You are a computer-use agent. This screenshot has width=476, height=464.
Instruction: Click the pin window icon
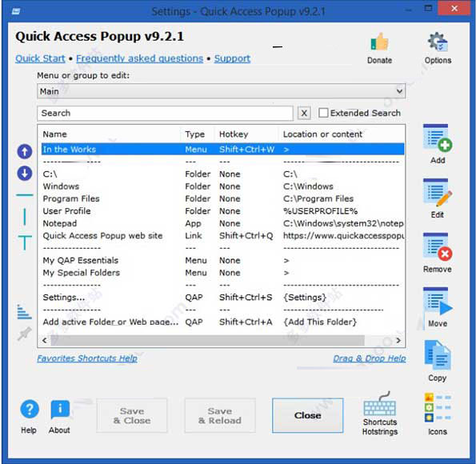(25, 334)
